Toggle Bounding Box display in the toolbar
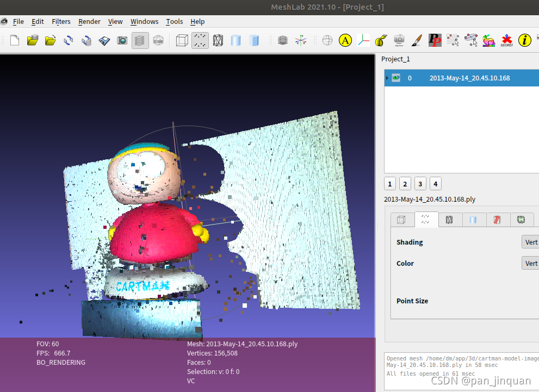This screenshot has height=392, width=539. click(182, 41)
